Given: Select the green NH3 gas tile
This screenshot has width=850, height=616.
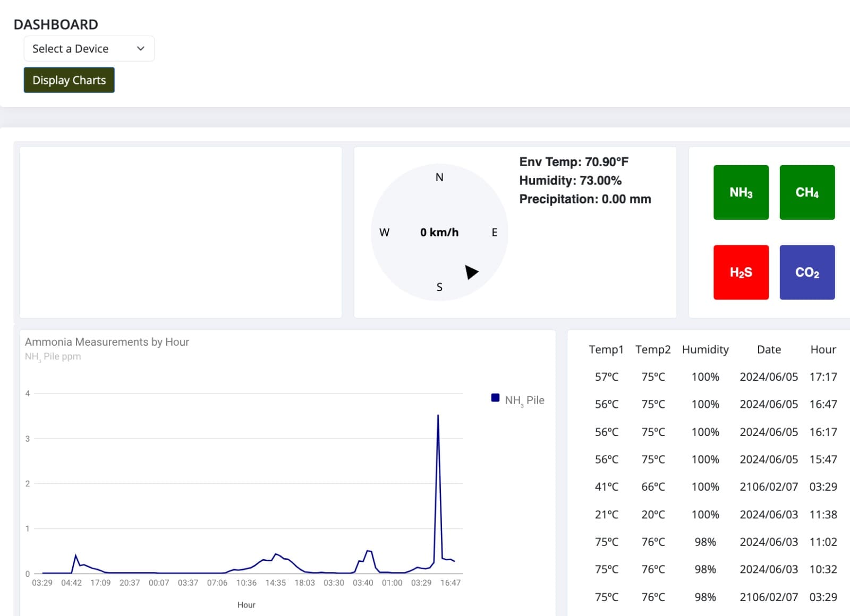Looking at the screenshot, I should 741,192.
